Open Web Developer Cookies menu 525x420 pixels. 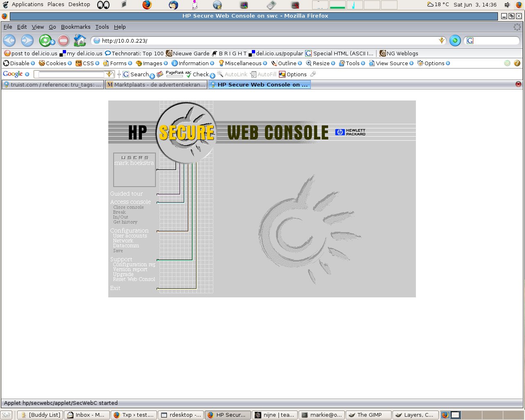(x=55, y=63)
